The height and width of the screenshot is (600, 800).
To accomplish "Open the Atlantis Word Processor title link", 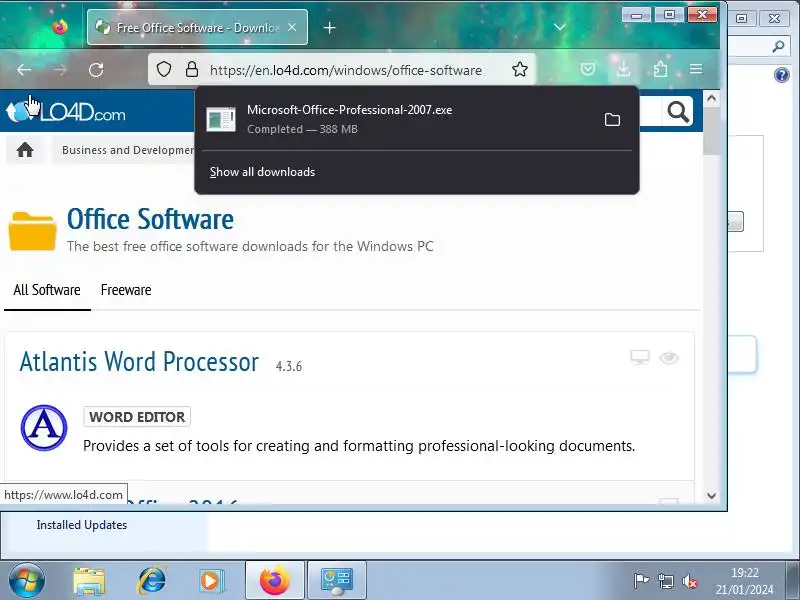I will (x=139, y=361).
